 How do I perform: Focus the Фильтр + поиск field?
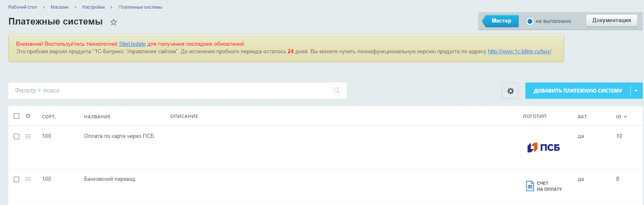point(171,90)
